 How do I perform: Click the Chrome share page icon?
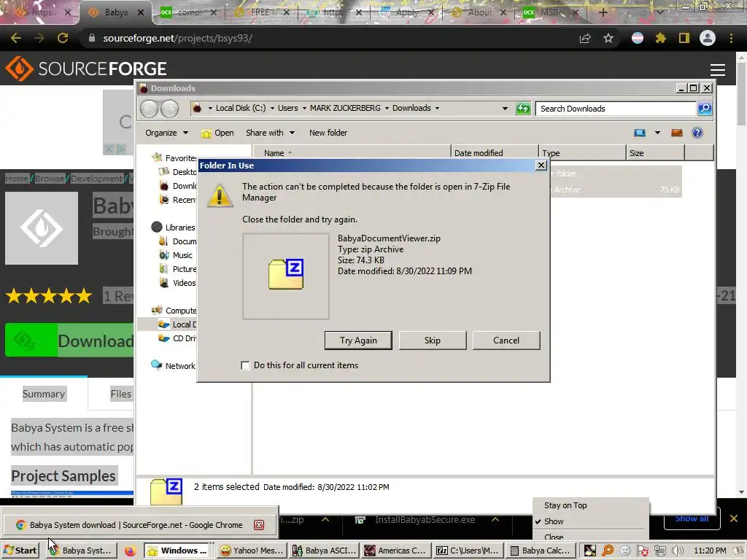click(585, 38)
